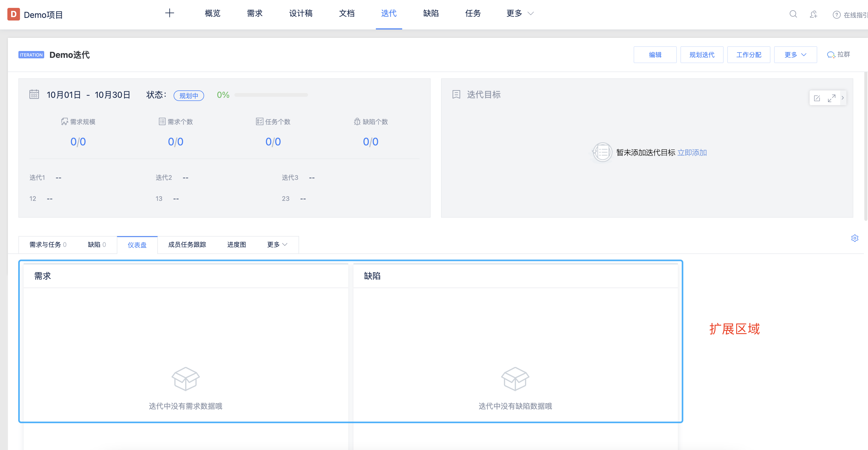
Task: Click the 规划迭代 button
Action: (x=702, y=55)
